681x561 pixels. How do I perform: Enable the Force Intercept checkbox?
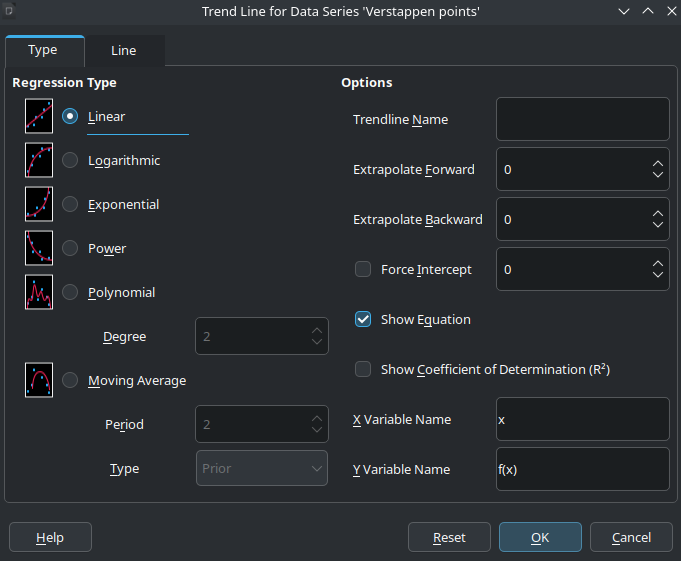point(364,269)
